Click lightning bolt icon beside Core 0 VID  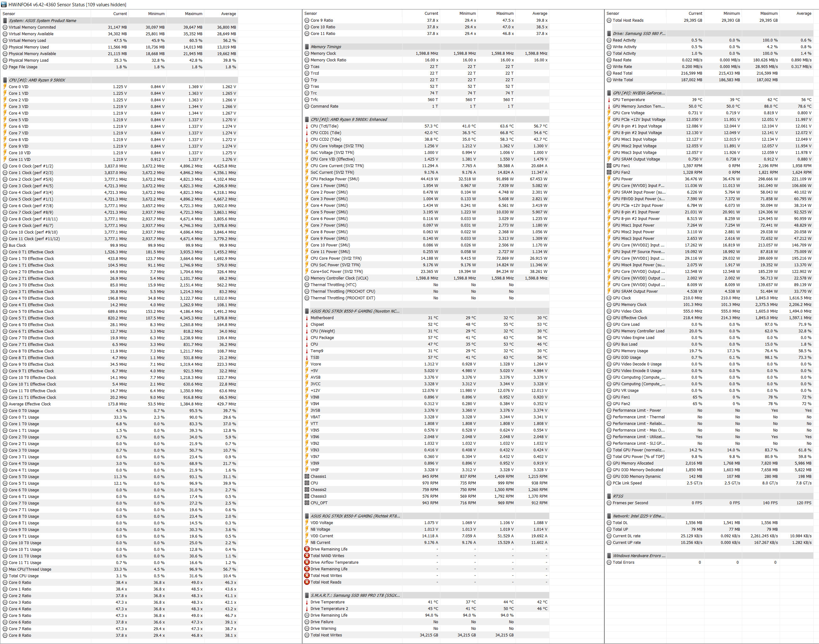coord(5,87)
